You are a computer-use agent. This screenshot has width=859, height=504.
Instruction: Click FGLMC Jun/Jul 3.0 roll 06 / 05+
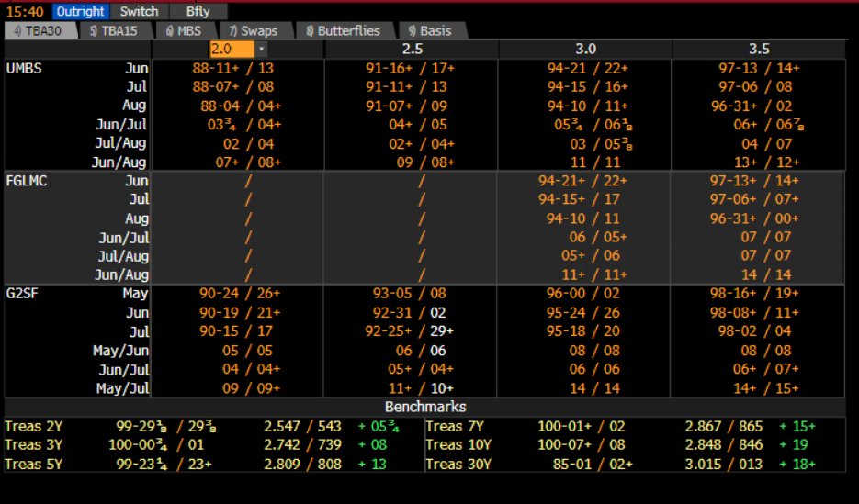click(598, 238)
